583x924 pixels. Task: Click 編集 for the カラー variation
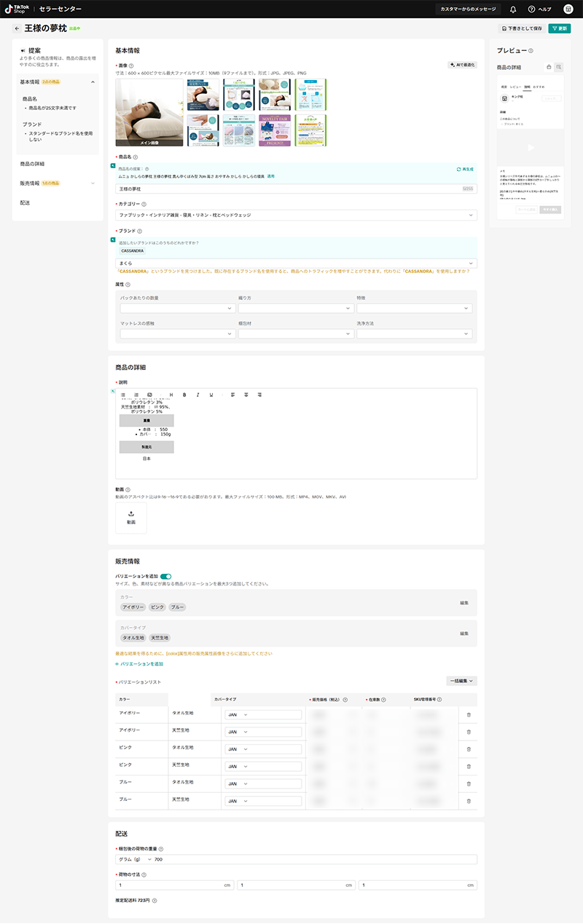[464, 603]
